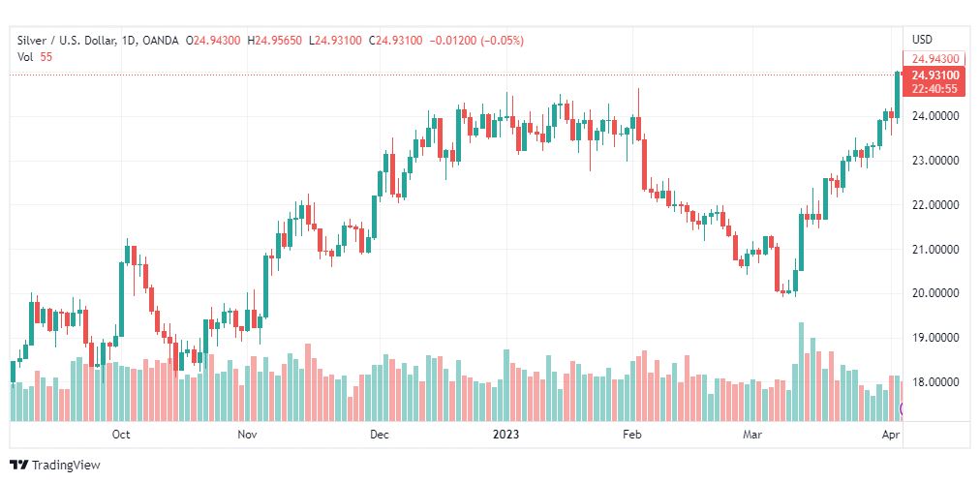Click the Mar label on time axis

(x=752, y=435)
